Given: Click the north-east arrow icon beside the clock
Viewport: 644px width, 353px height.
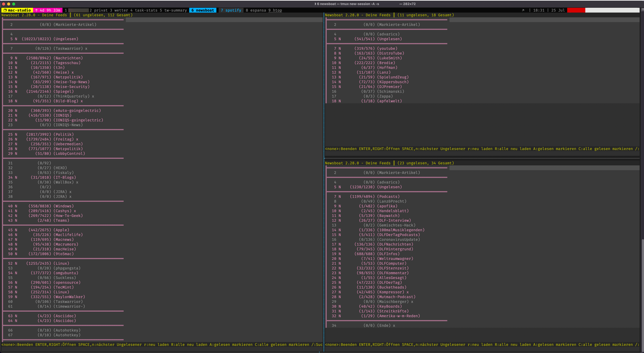Looking at the screenshot, I should 522,10.
